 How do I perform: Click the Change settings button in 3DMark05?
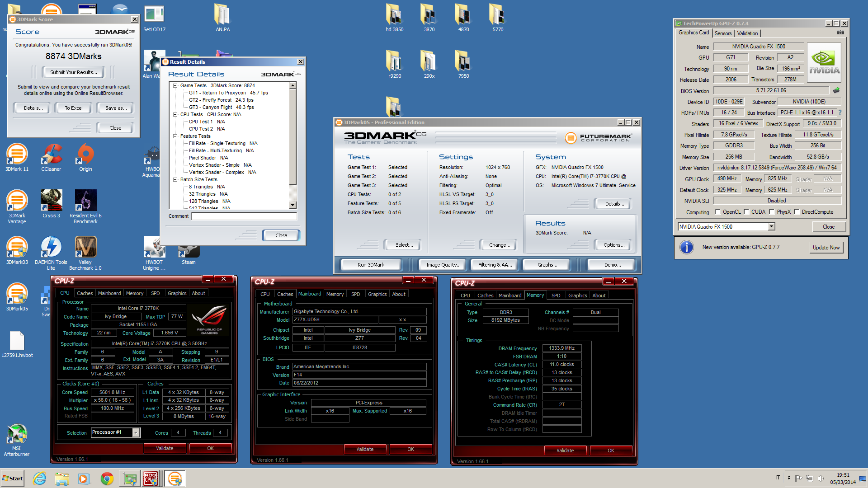(499, 245)
